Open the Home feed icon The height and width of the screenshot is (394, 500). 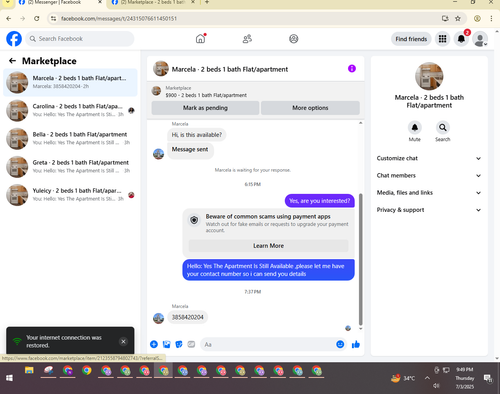(x=200, y=39)
